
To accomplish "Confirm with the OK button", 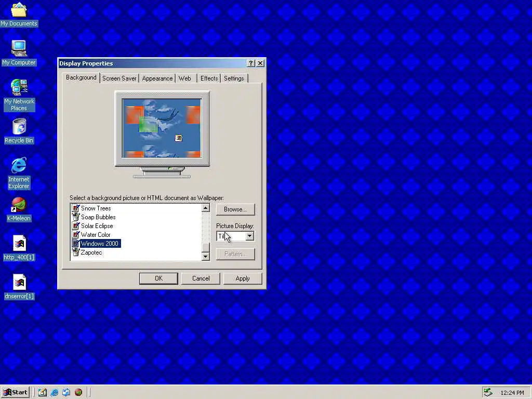I will tap(158, 278).
